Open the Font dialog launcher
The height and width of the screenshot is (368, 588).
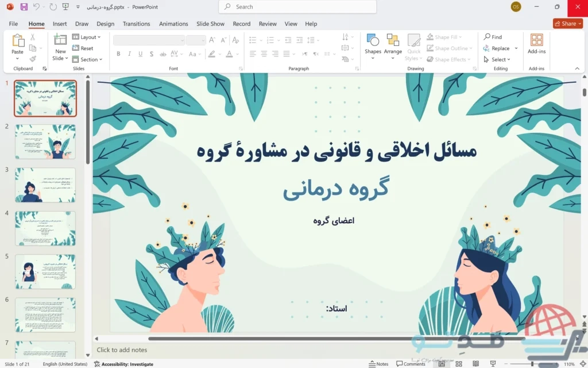(241, 69)
